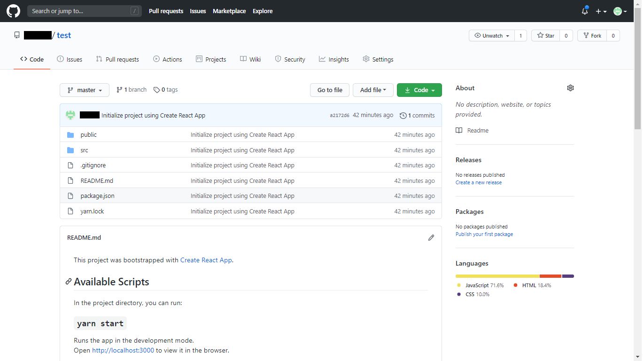
Task: Click the commit author avatar
Action: [x=70, y=115]
